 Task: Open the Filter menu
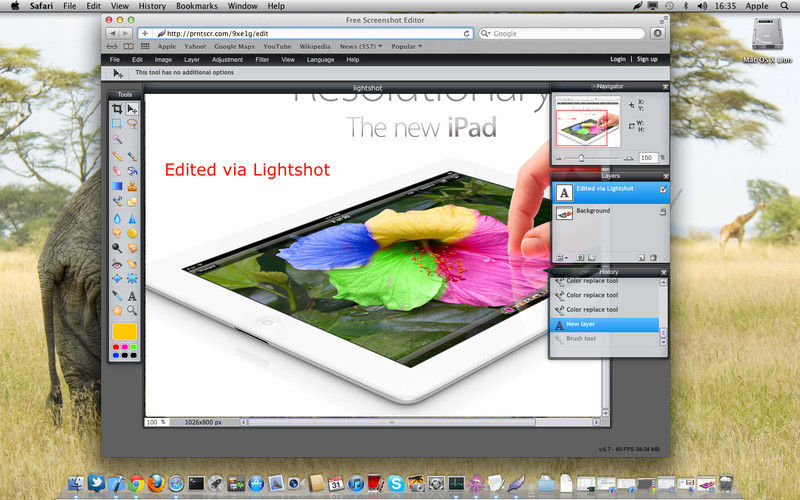(x=262, y=60)
